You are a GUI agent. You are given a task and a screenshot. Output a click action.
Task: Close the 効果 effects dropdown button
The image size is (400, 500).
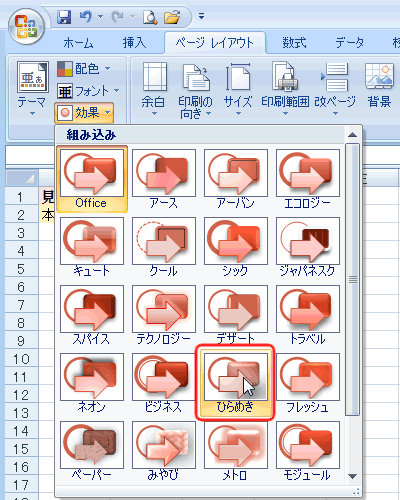(x=84, y=113)
